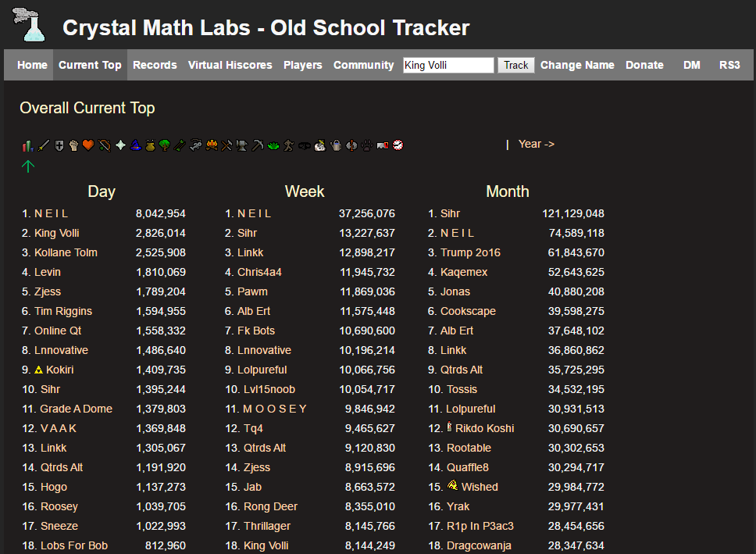Open Tim Riggins player link
The width and height of the screenshot is (756, 554).
tap(63, 311)
